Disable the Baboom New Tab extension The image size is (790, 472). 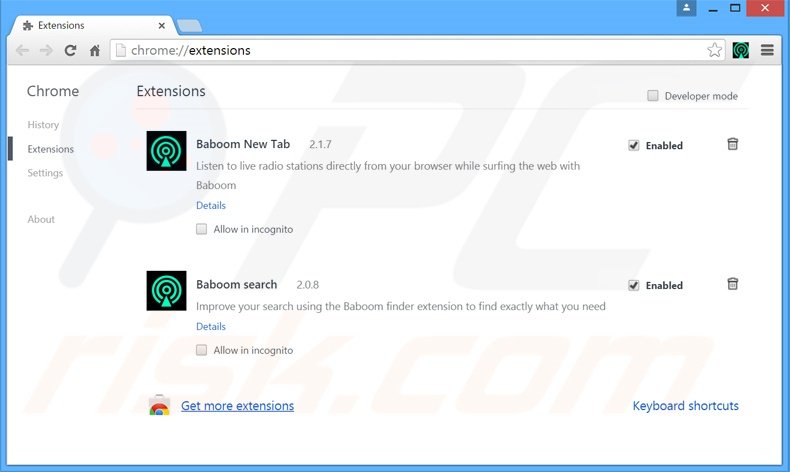pyautogui.click(x=634, y=145)
